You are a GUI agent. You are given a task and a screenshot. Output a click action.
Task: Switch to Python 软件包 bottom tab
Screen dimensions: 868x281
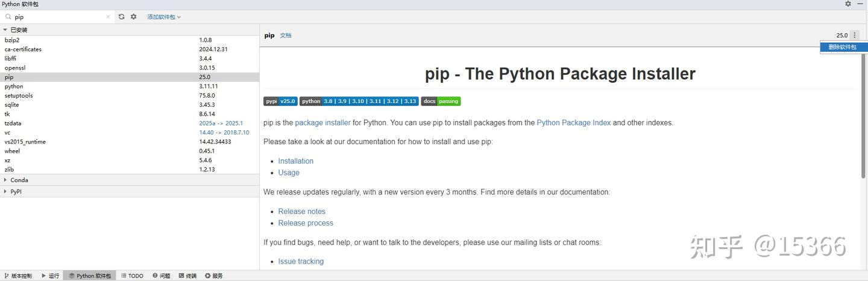tap(90, 276)
